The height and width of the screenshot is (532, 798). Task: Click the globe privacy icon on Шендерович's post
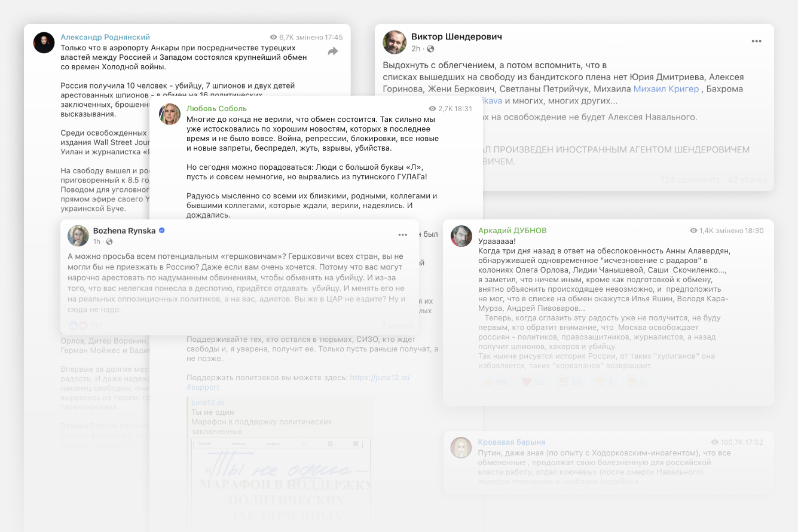[430, 49]
